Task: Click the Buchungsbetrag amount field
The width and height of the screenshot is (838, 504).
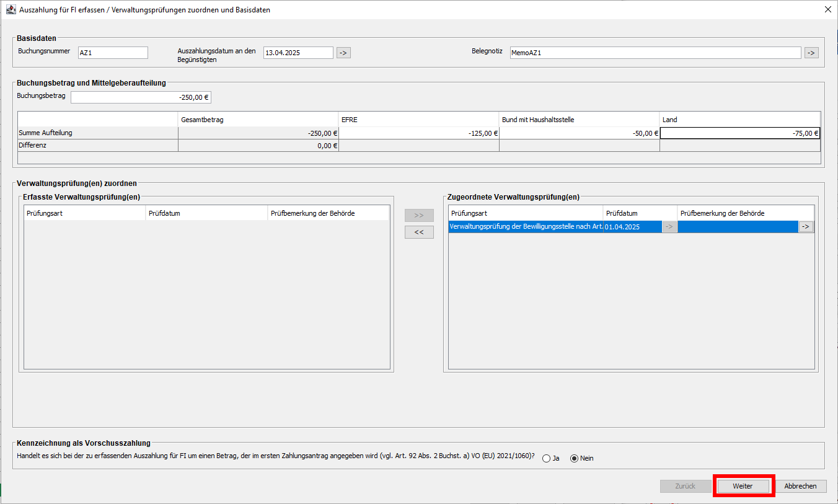Action: (141, 97)
